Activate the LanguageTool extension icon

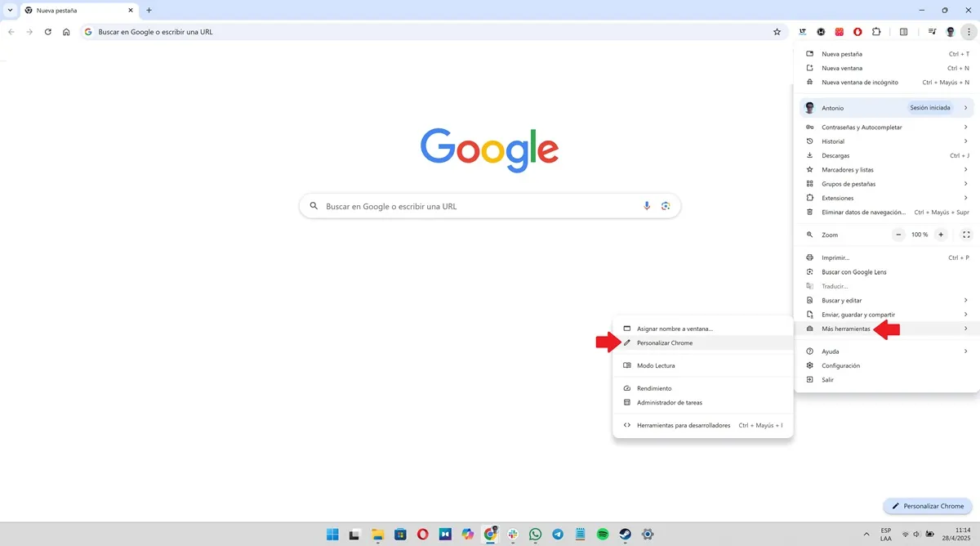[x=803, y=32]
